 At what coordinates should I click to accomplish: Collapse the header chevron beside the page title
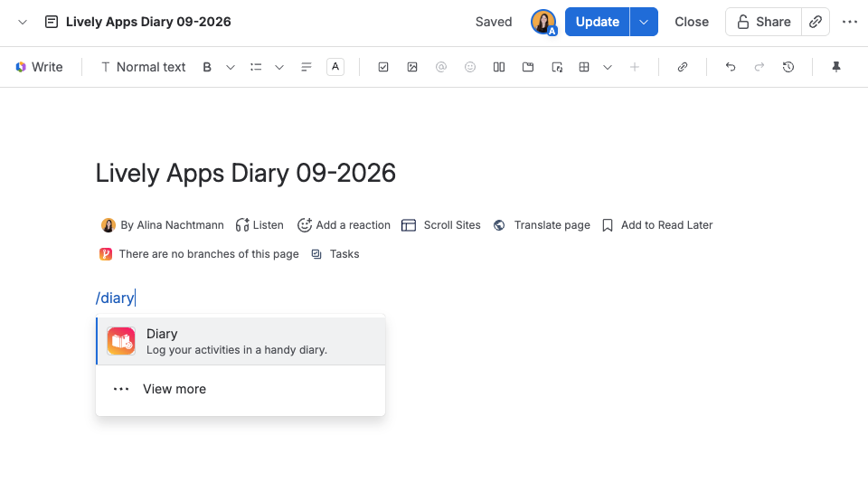tap(22, 22)
